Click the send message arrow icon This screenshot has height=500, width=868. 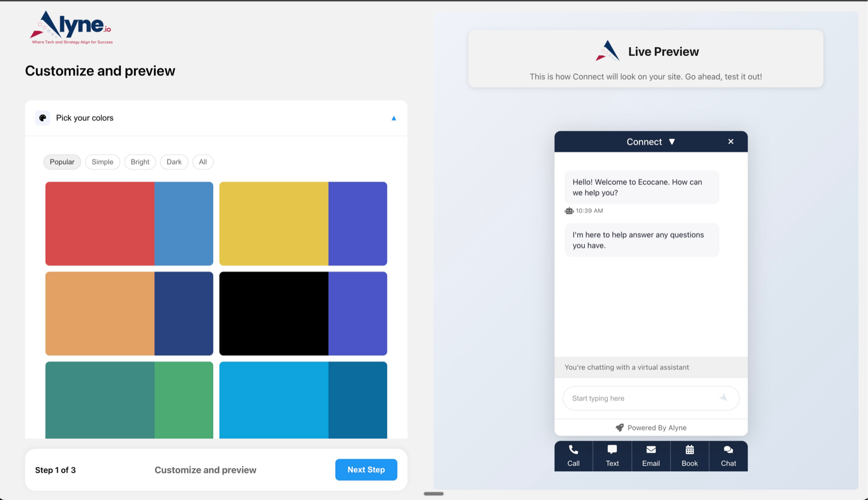point(723,398)
